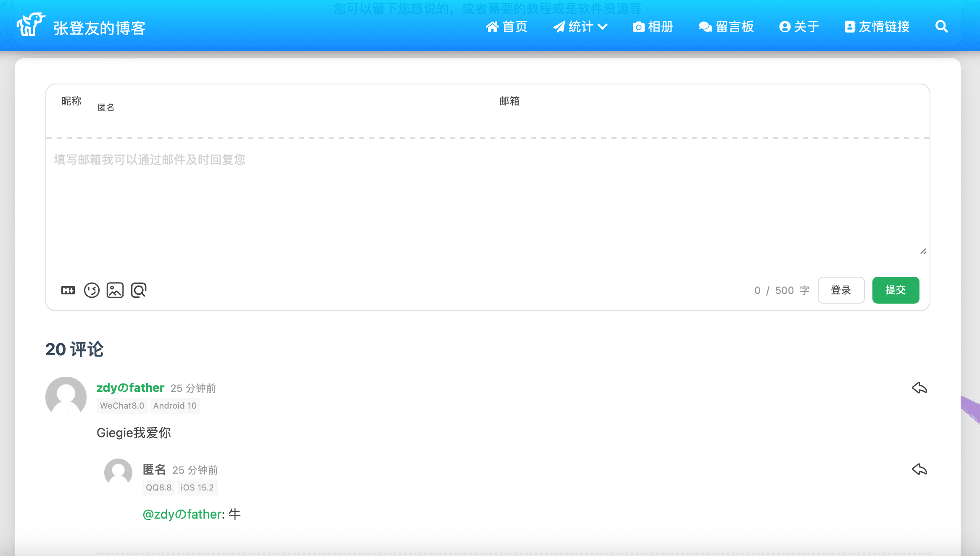Image resolution: width=980 pixels, height=556 pixels.
Task: Click the Android 10 tag
Action: click(175, 406)
